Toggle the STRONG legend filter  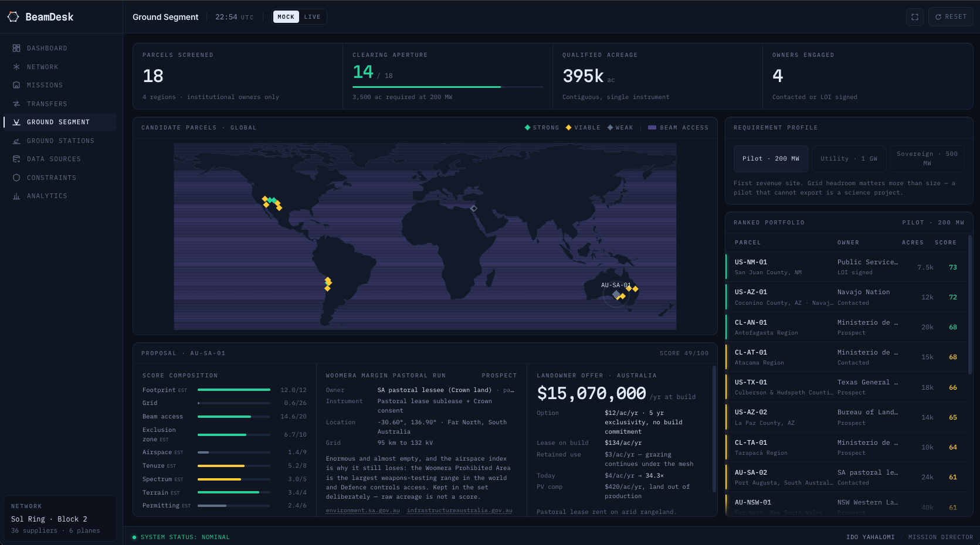coord(542,128)
